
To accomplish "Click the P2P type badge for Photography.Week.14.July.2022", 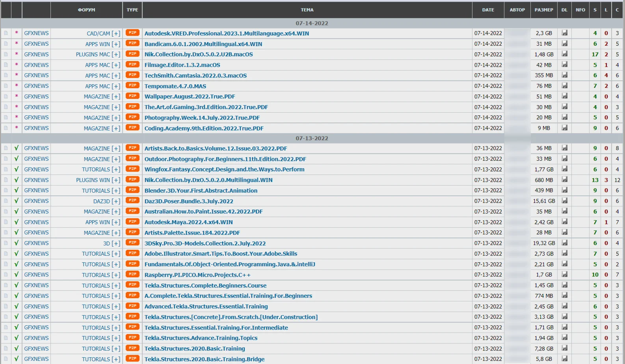I will [132, 117].
